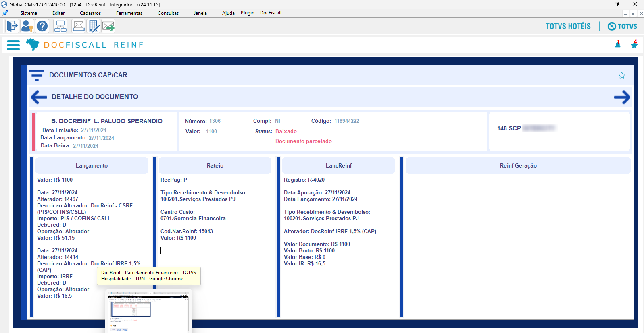Click the building with pencil toolbar icon
Screen dimensions: 644x333
tap(94, 26)
